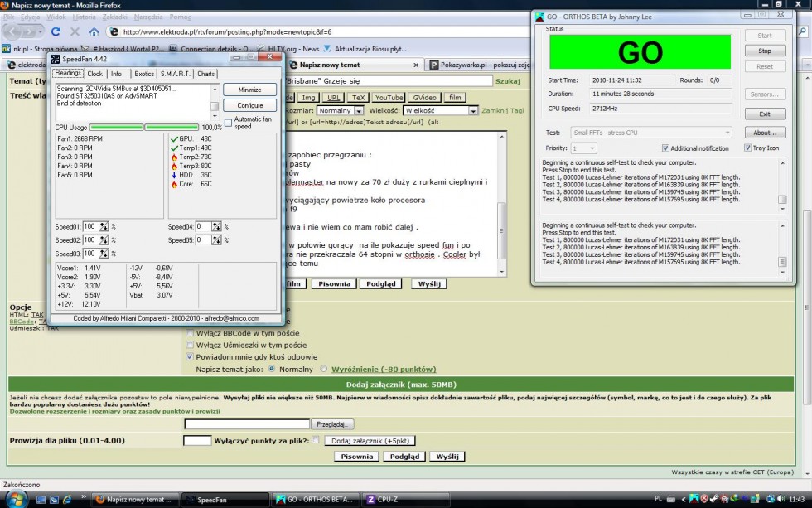Enable Automatic fan speed checkbox

(229, 123)
